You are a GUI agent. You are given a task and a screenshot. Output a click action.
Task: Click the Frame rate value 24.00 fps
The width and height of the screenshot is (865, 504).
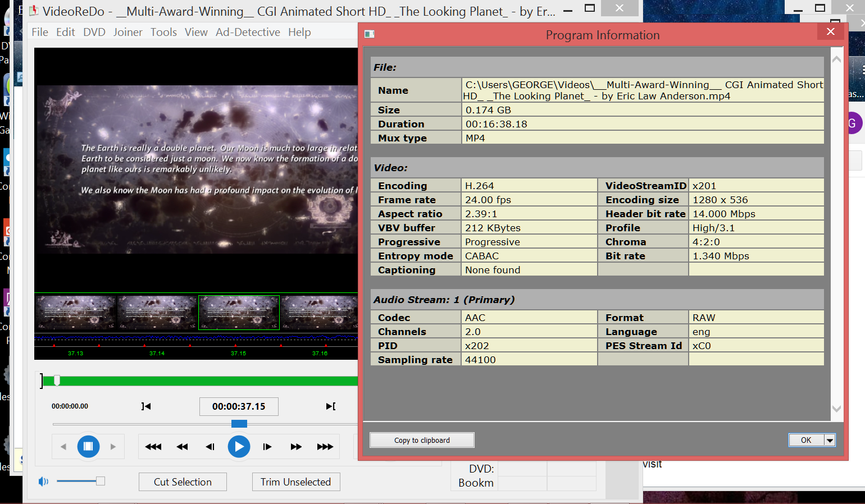coord(529,200)
